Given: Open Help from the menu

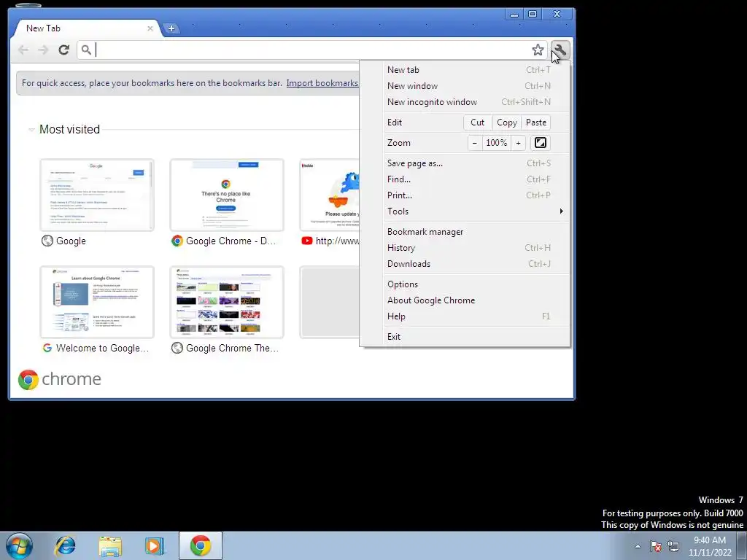Looking at the screenshot, I should [x=476, y=316].
